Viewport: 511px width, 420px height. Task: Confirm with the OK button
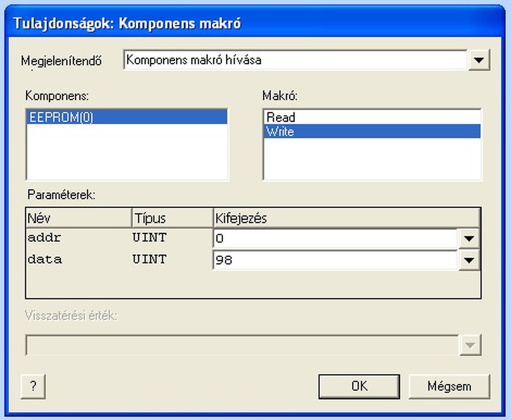click(x=359, y=386)
